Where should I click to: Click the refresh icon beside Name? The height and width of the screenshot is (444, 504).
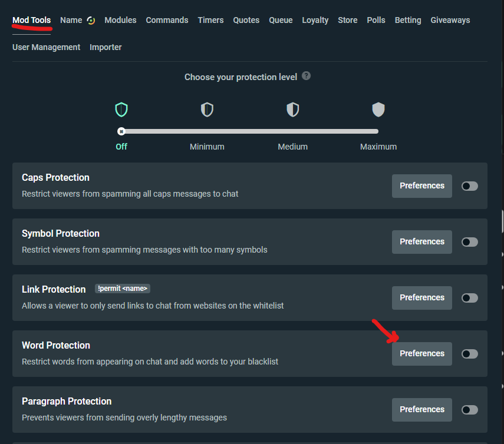click(x=91, y=19)
